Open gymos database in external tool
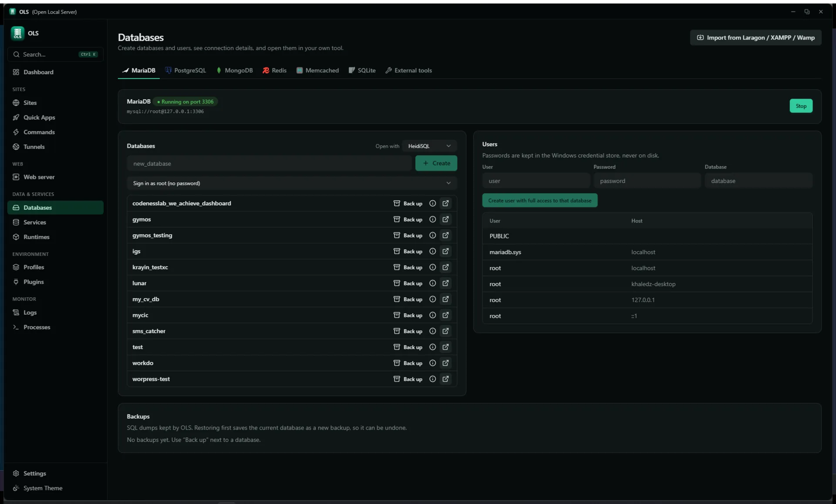This screenshot has height=504, width=836. (445, 219)
